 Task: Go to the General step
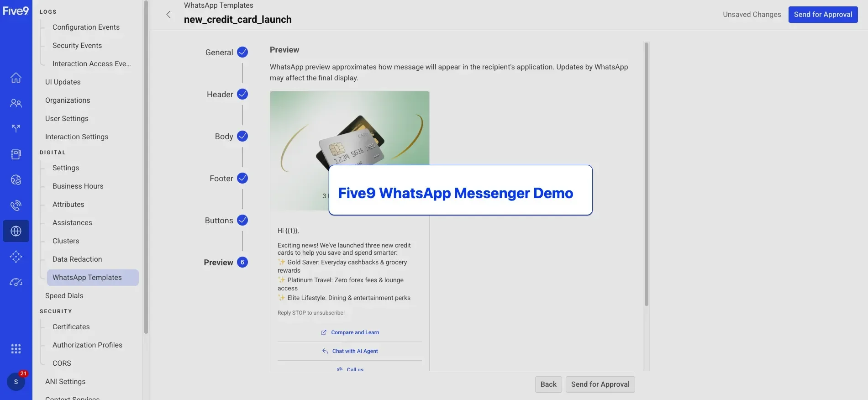point(219,53)
